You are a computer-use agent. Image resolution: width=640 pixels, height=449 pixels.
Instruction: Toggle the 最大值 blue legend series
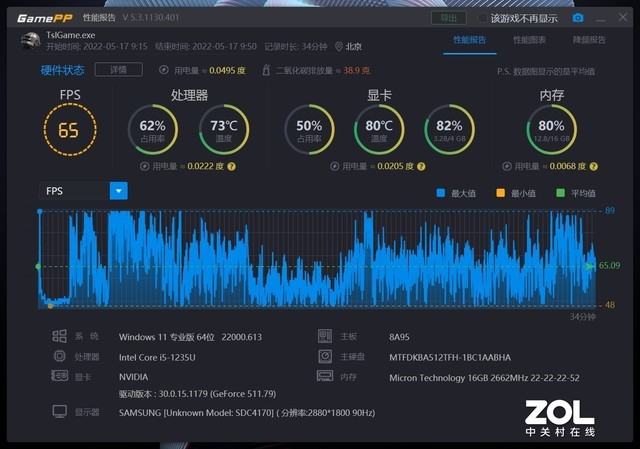point(440,193)
